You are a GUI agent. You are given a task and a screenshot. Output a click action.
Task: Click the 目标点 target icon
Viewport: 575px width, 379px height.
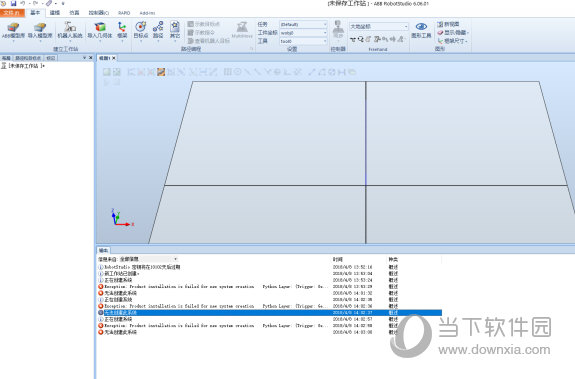140,31
